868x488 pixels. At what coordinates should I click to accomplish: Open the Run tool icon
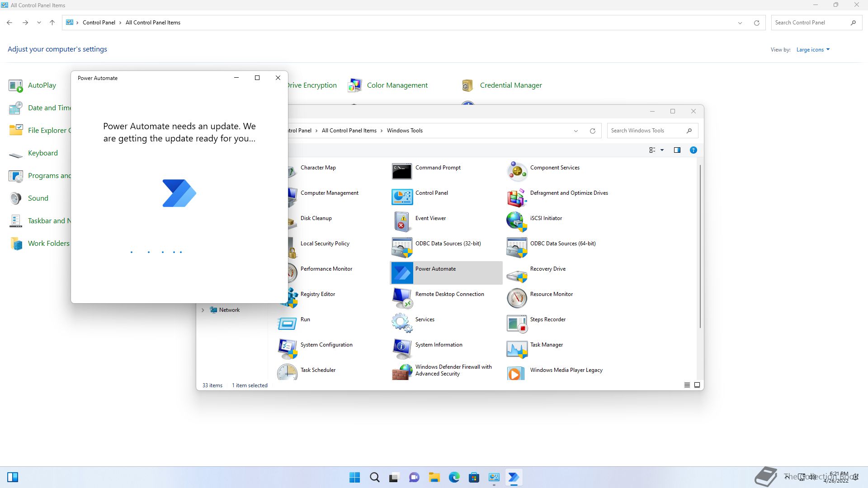pyautogui.click(x=287, y=323)
